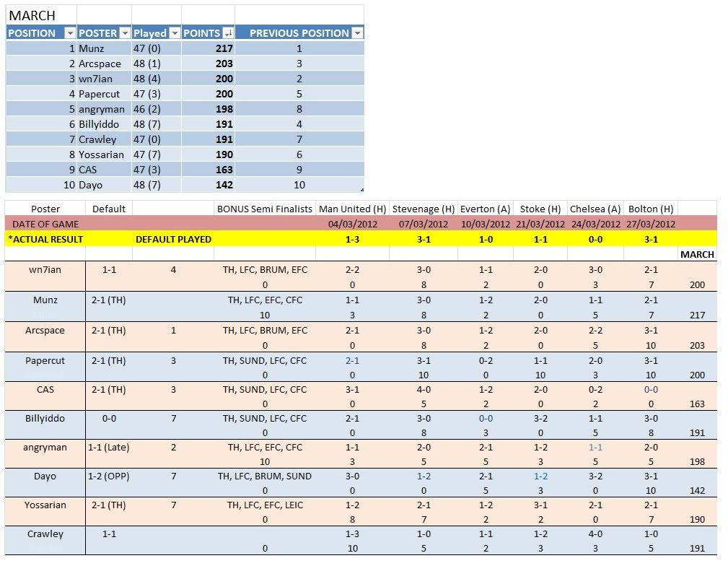Select the *ACTUAL RESULT label
728x566 pixels.
(x=45, y=239)
